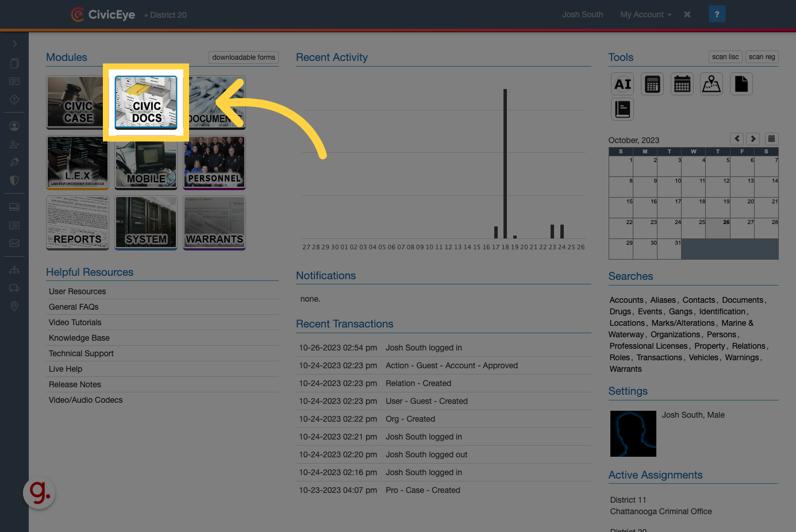Open the calendar date picker icon

click(x=771, y=138)
